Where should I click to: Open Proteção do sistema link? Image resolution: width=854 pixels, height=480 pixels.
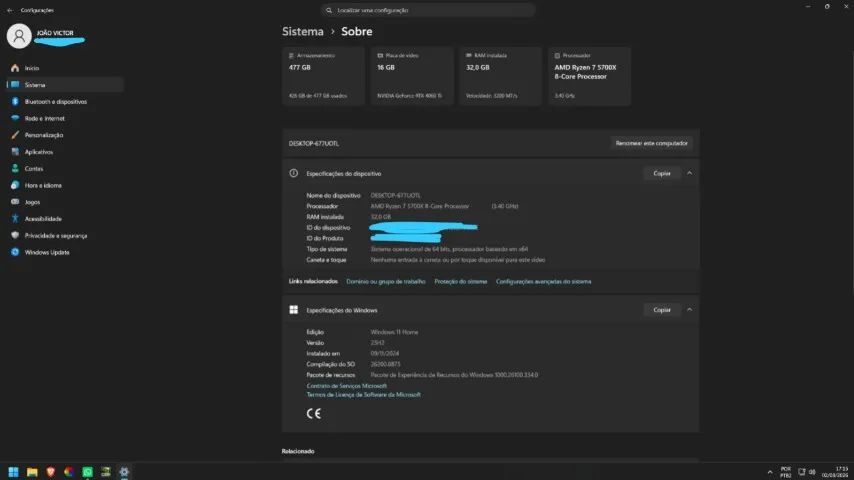461,282
